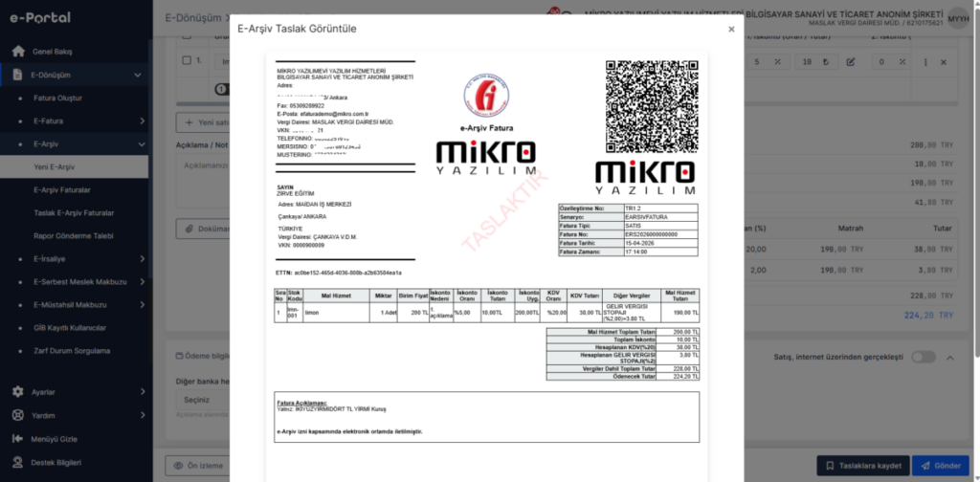Screen dimensions: 980x482
Task: Expand the E-Müstahsil Makbuzu chevron
Action: click(143, 305)
